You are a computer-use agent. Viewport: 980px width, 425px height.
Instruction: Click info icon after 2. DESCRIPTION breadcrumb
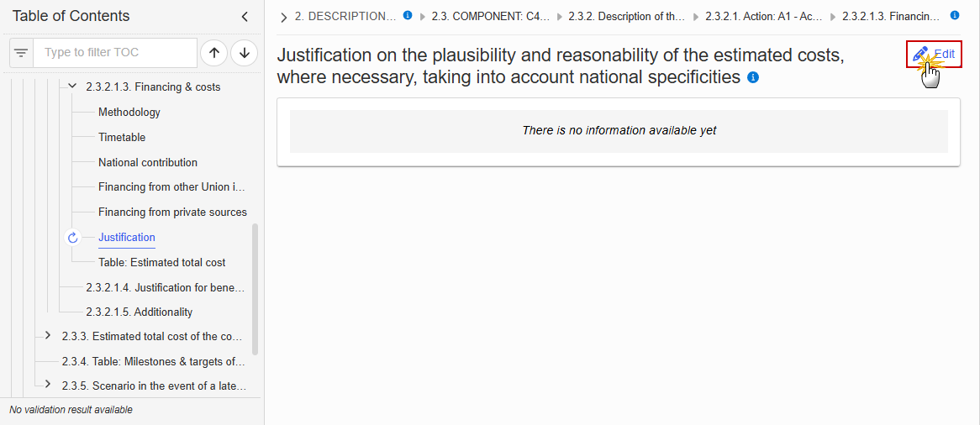pos(408,16)
